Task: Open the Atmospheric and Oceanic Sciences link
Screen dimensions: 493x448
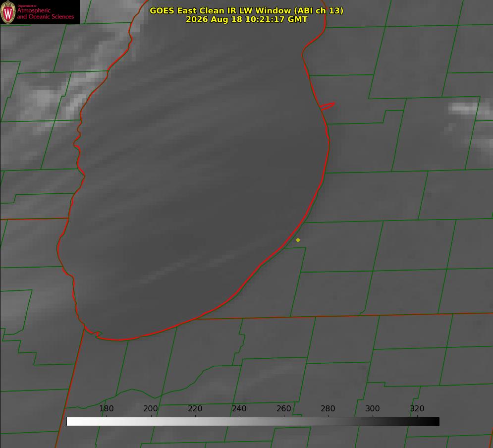Action: tap(45, 13)
